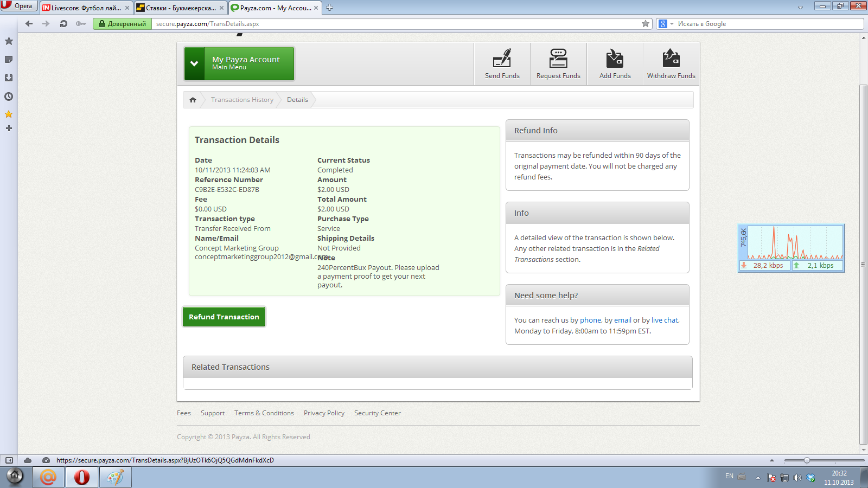Image resolution: width=868 pixels, height=488 pixels.
Task: Select Transactions History in the breadcrumb
Action: click(242, 100)
